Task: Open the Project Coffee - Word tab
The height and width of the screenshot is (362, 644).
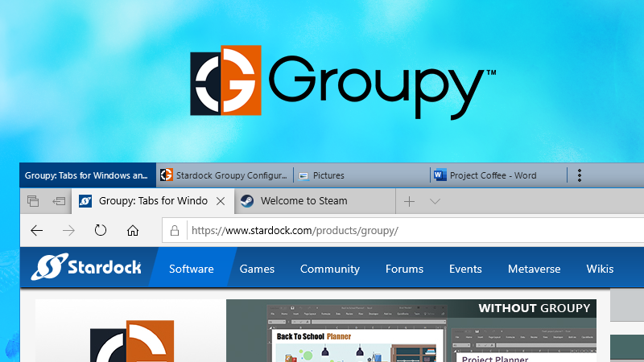Action: [x=498, y=175]
